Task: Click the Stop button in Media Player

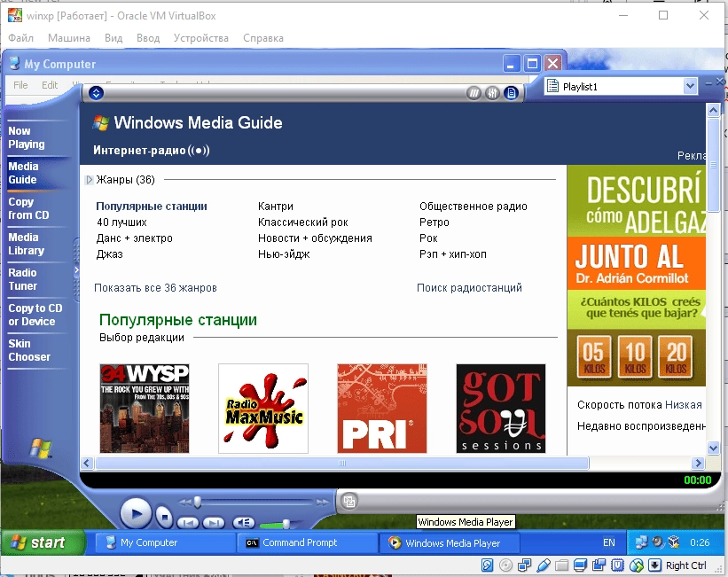Action: [x=164, y=516]
